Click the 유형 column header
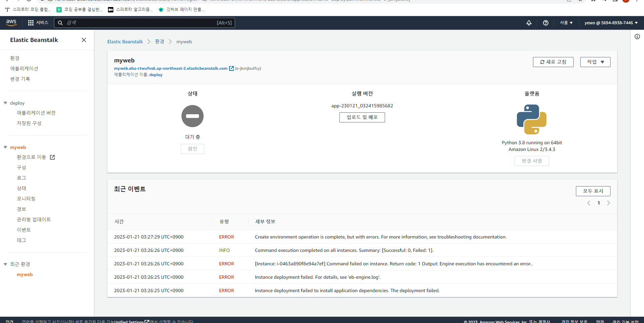 pyautogui.click(x=224, y=221)
